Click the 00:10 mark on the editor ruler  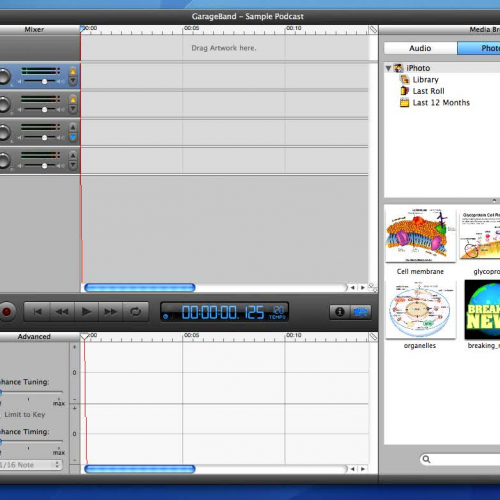[294, 335]
